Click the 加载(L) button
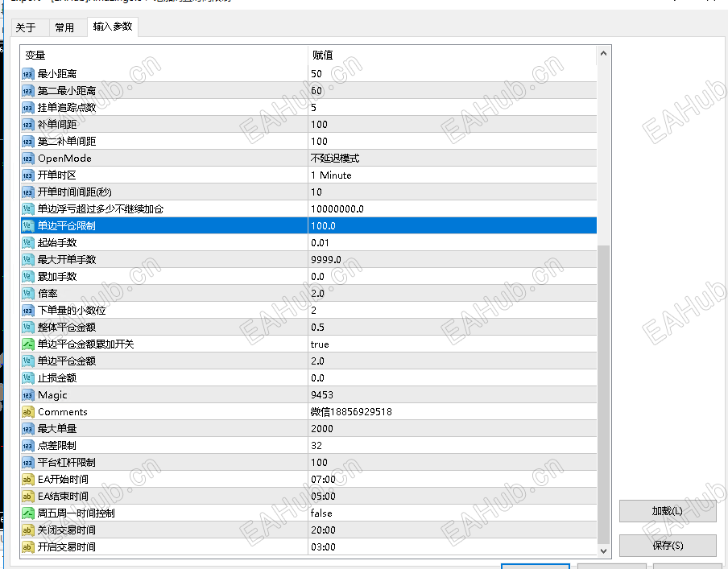 [x=667, y=511]
